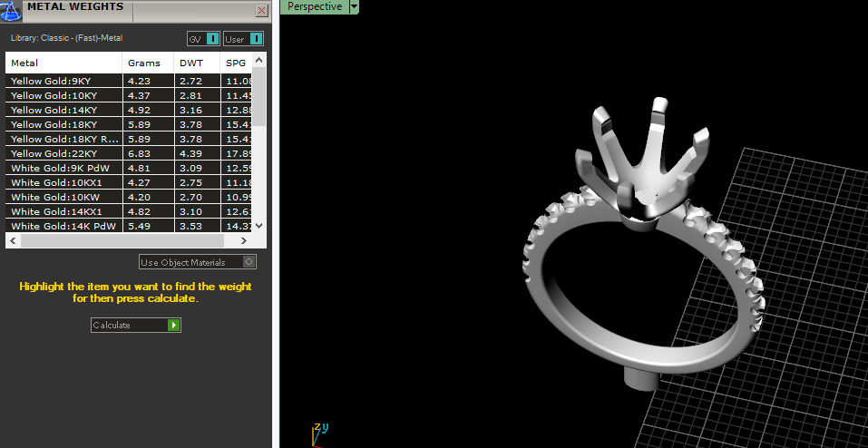Select the Yellow Gold:18KY R... row
Viewport: 868px width, 448px height.
129,139
